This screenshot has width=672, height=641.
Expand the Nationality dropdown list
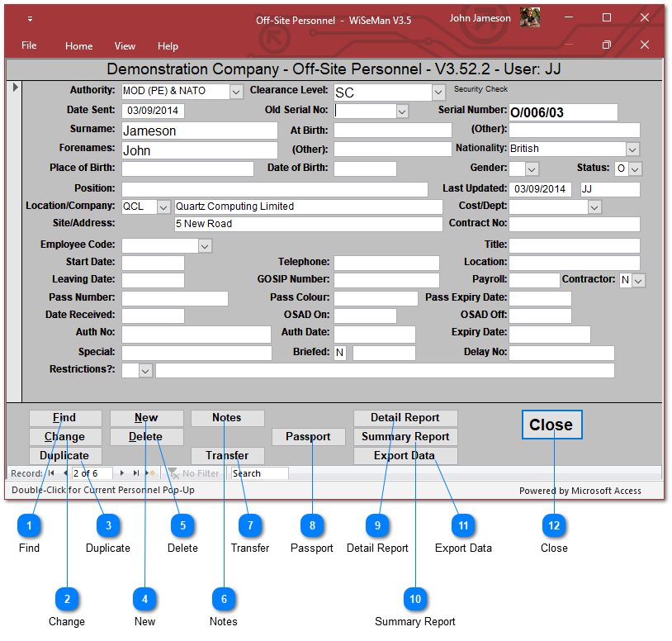click(632, 150)
